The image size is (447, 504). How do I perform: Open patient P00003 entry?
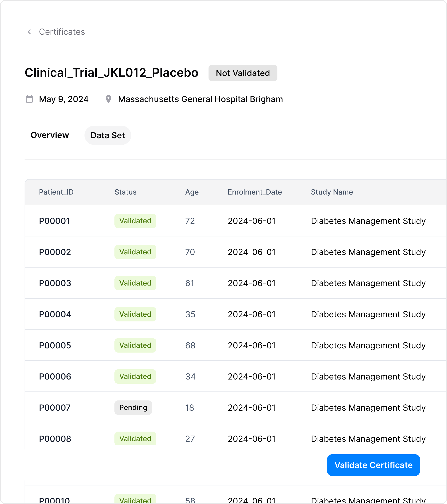coord(55,283)
